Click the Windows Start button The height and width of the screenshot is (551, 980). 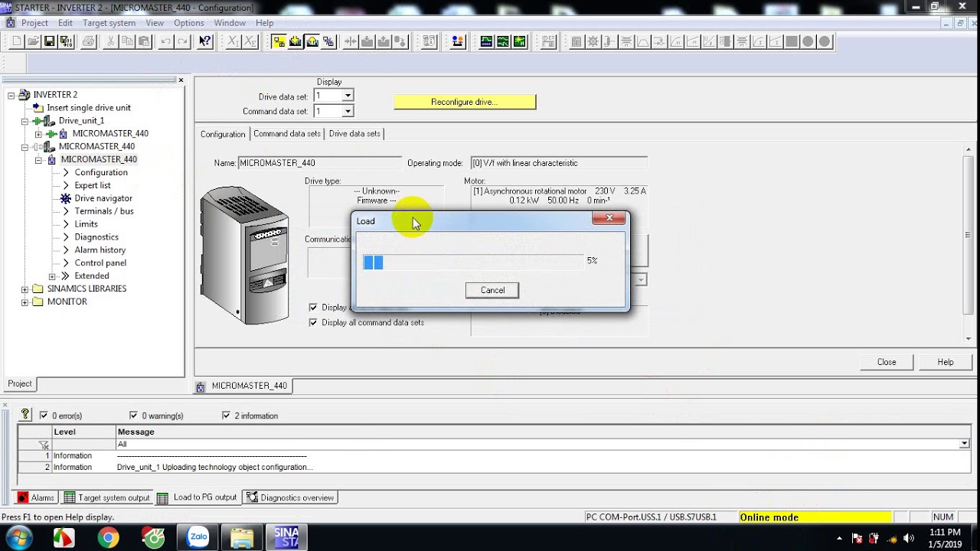[18, 537]
